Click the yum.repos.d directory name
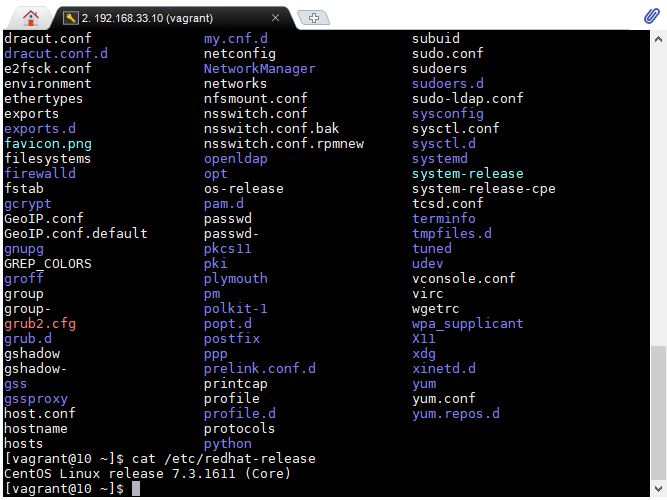Image resolution: width=667 pixels, height=500 pixels. [456, 414]
